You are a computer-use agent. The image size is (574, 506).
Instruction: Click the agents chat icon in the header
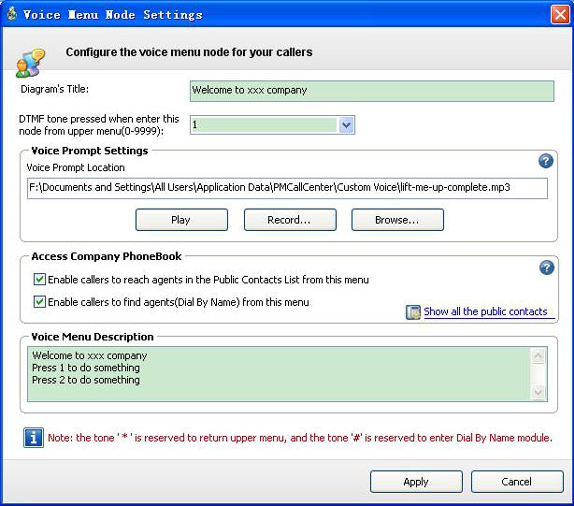(x=30, y=63)
